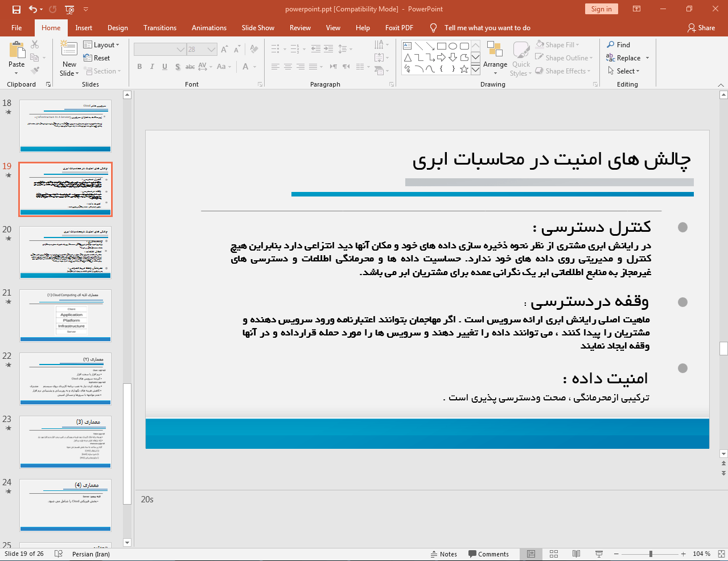Open the File menu tab
This screenshot has height=561, width=728.
point(17,28)
